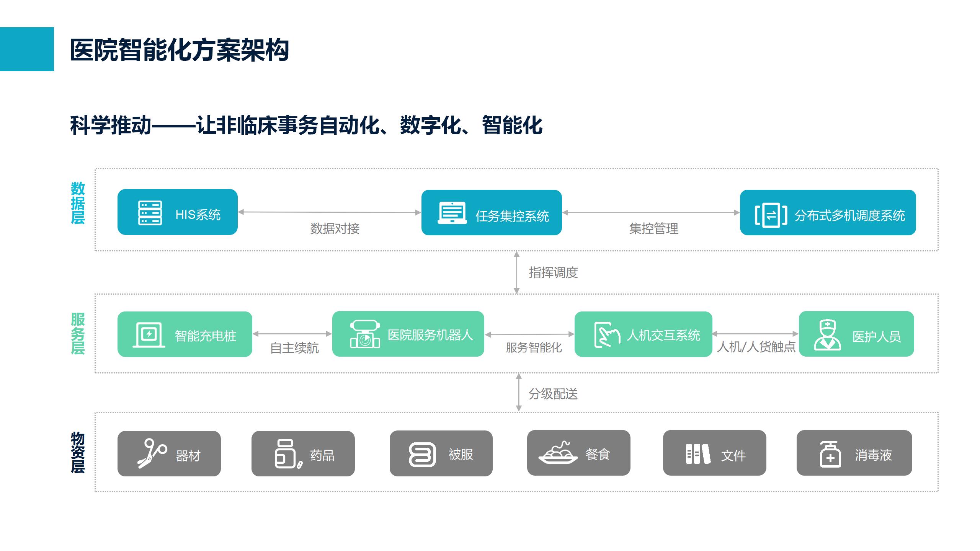Click the 指挥调度 arrow label
This screenshot has height=551, width=980.
click(x=553, y=272)
